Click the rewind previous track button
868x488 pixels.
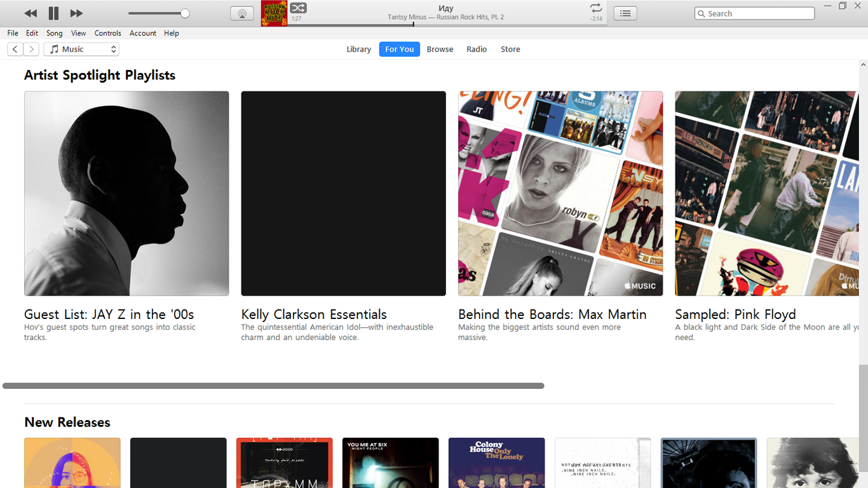31,13
